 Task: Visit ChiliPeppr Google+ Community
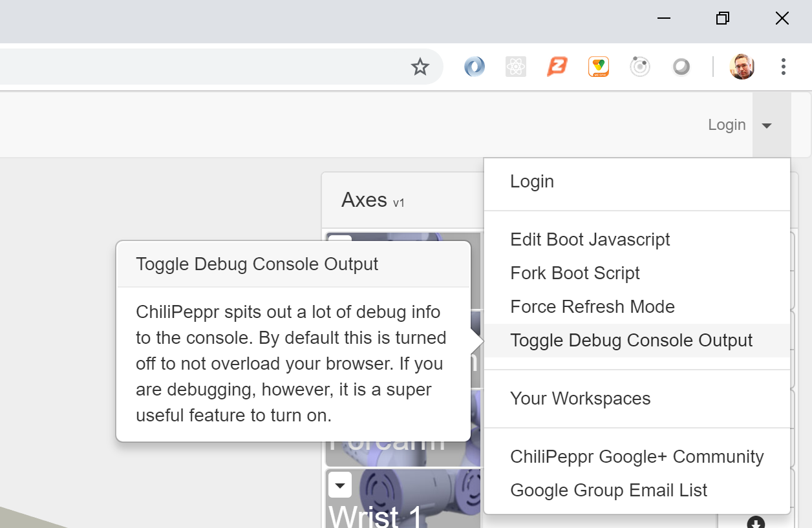[637, 457]
